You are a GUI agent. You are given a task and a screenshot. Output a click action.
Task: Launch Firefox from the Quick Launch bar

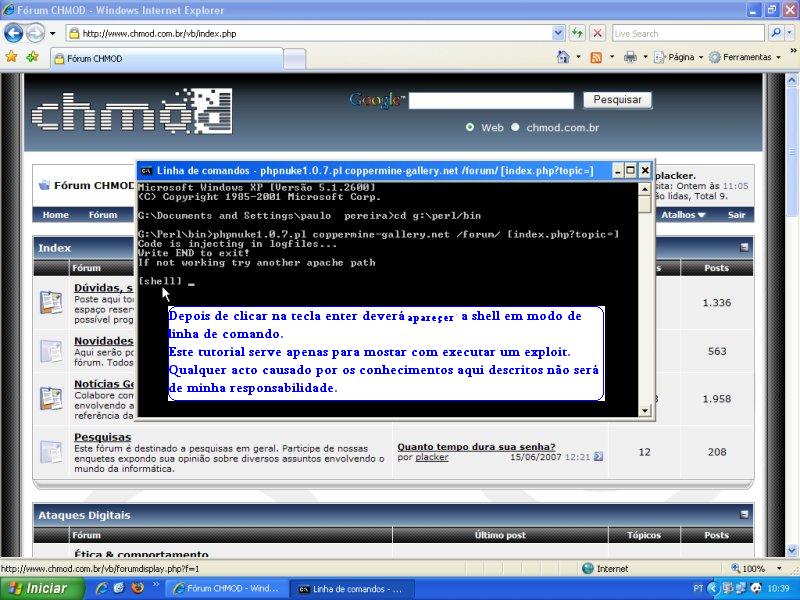point(137,588)
